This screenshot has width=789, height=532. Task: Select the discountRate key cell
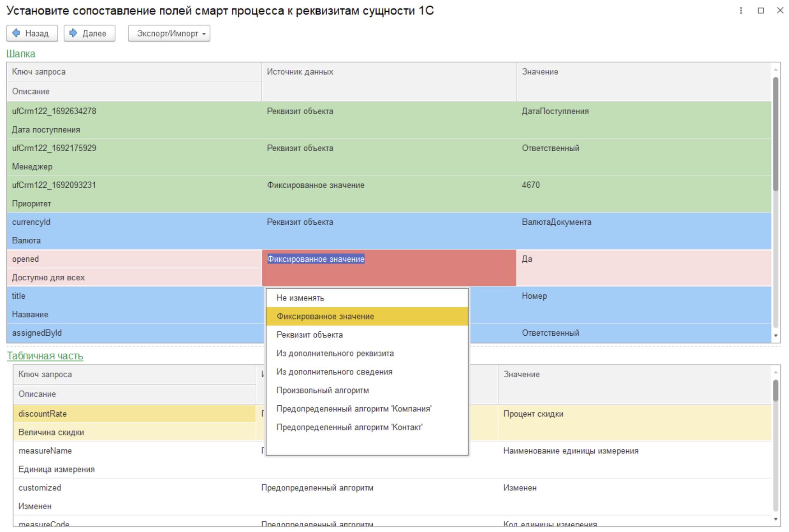click(134, 414)
